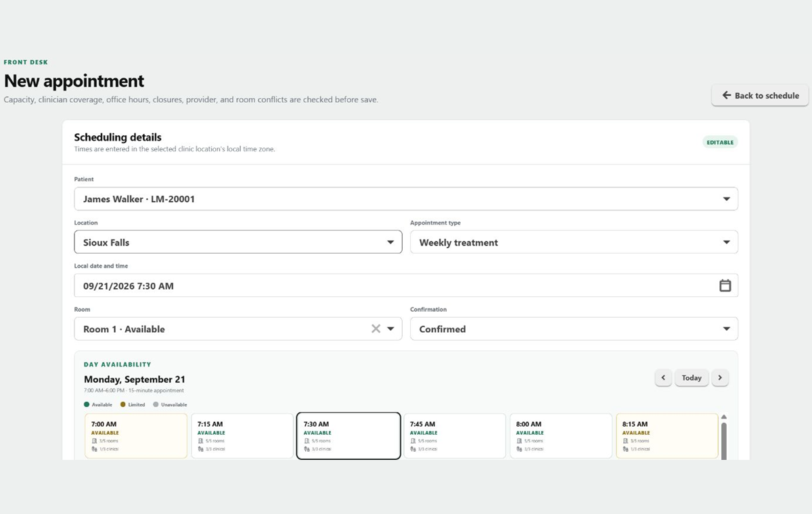
Task: Select the 7:30 AM time slot
Action: pyautogui.click(x=348, y=436)
